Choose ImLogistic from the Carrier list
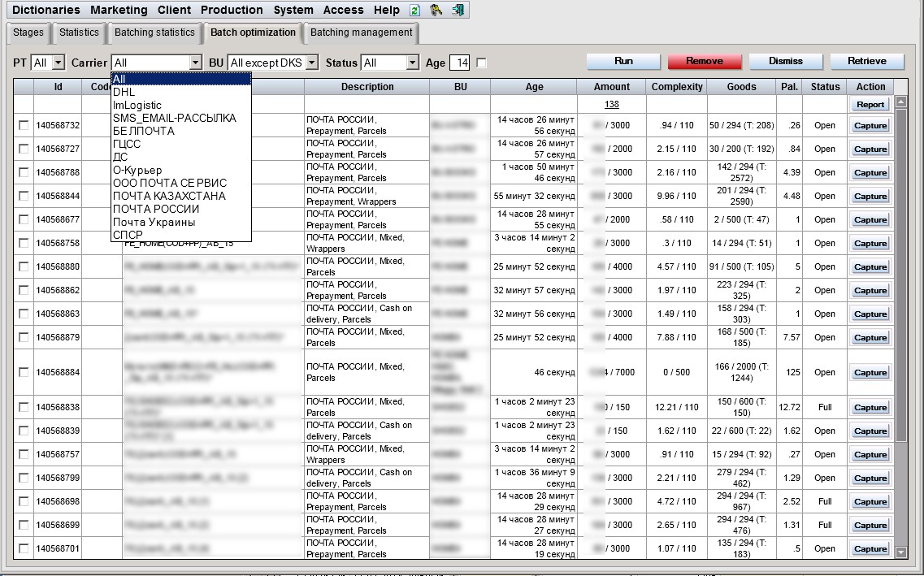 [181, 105]
